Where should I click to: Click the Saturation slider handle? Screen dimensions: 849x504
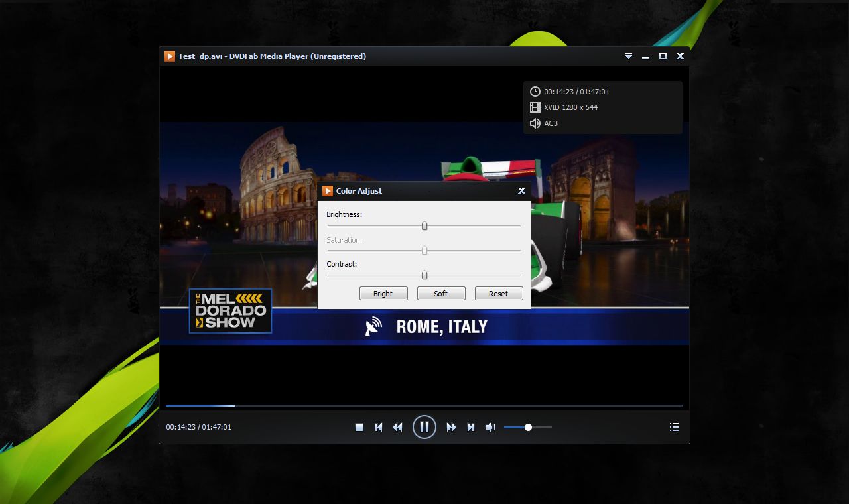coord(424,251)
